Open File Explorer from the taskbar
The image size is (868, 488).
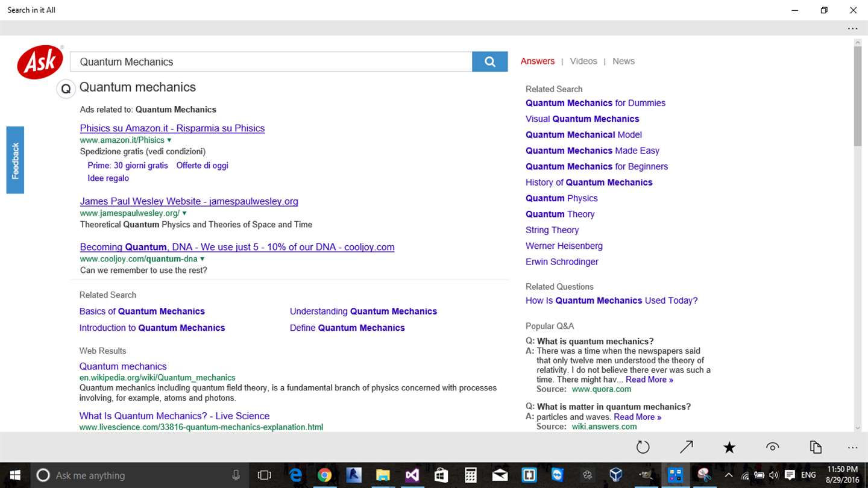coord(383,475)
